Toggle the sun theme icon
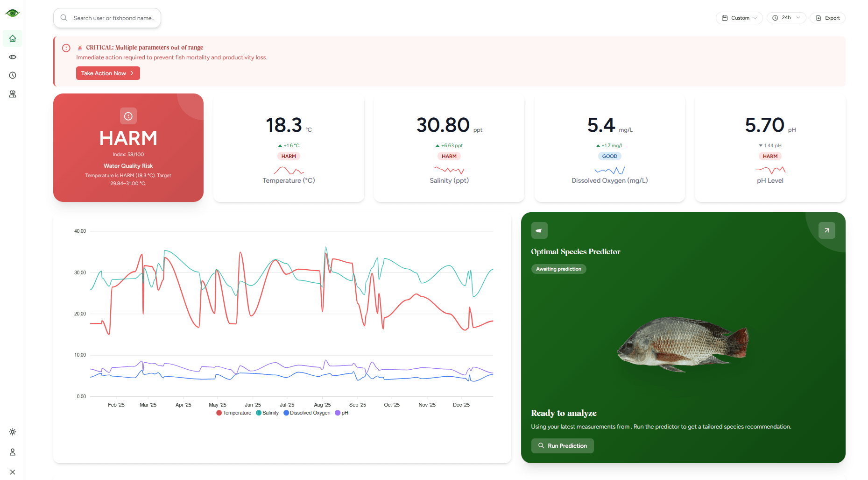Image resolution: width=868 pixels, height=480 pixels. (13, 432)
